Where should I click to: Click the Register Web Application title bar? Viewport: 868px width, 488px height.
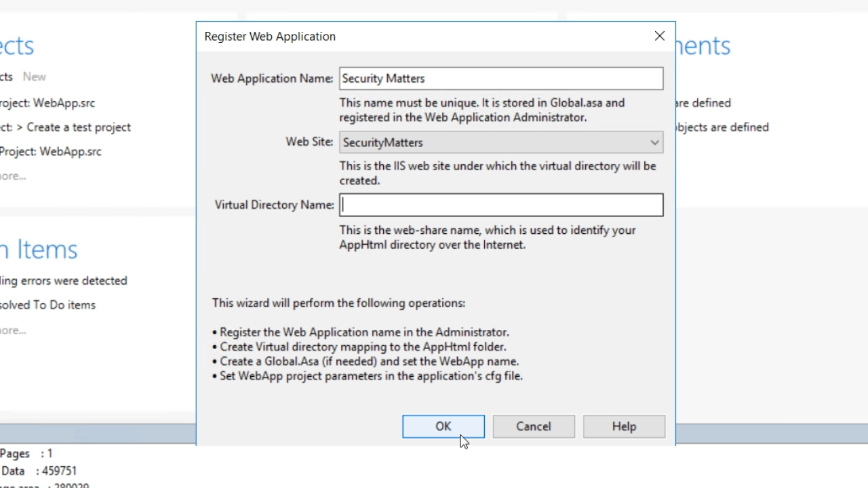pos(407,37)
